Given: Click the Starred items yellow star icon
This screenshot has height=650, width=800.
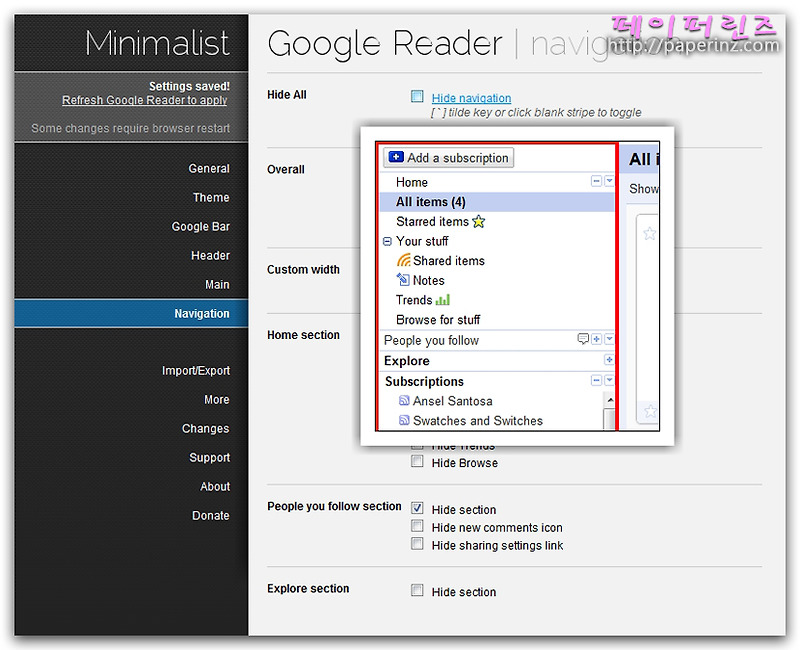Looking at the screenshot, I should click(479, 221).
